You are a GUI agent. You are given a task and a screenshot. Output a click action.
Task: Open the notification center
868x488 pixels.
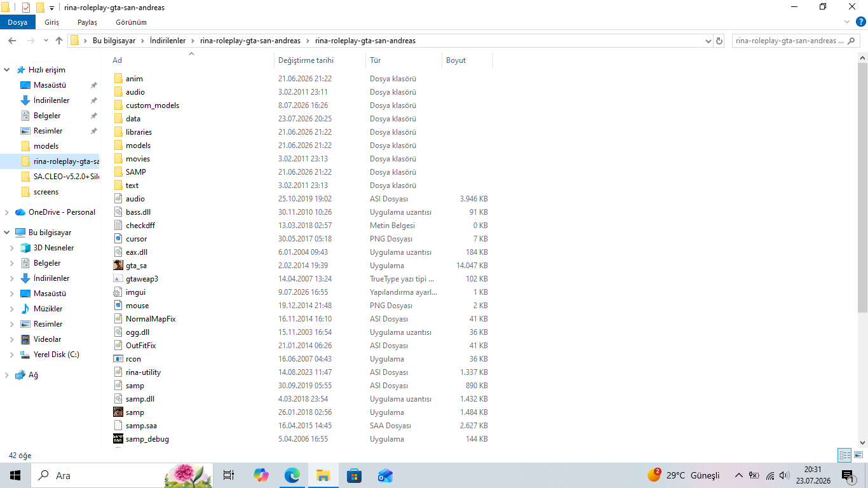847,475
